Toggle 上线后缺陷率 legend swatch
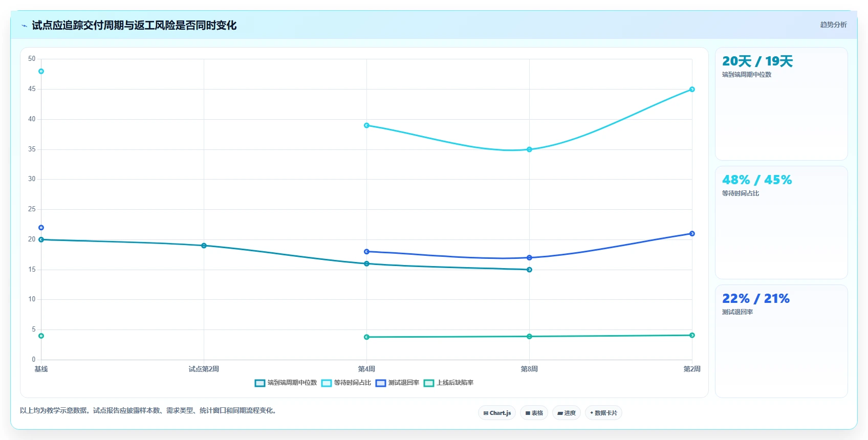The height and width of the screenshot is (440, 868). click(x=429, y=383)
